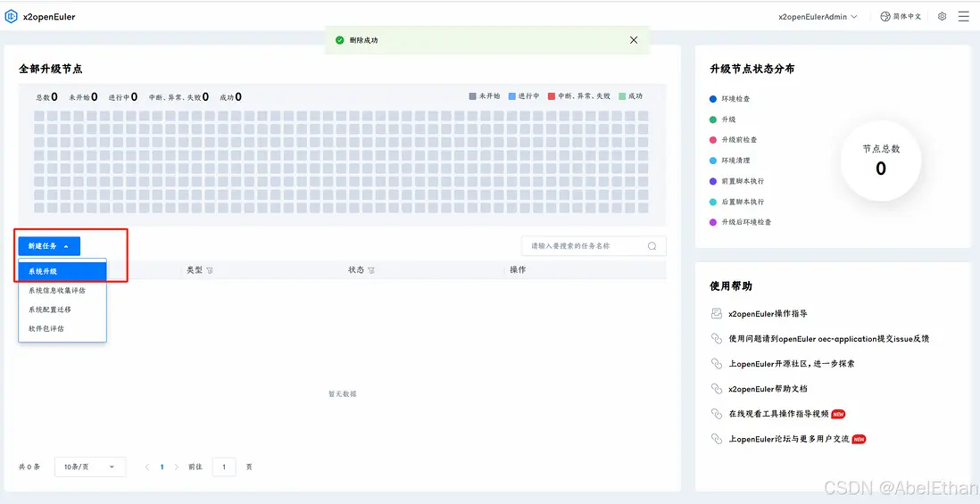Click the 中断、异常、失败 red legend swatch

point(552,96)
